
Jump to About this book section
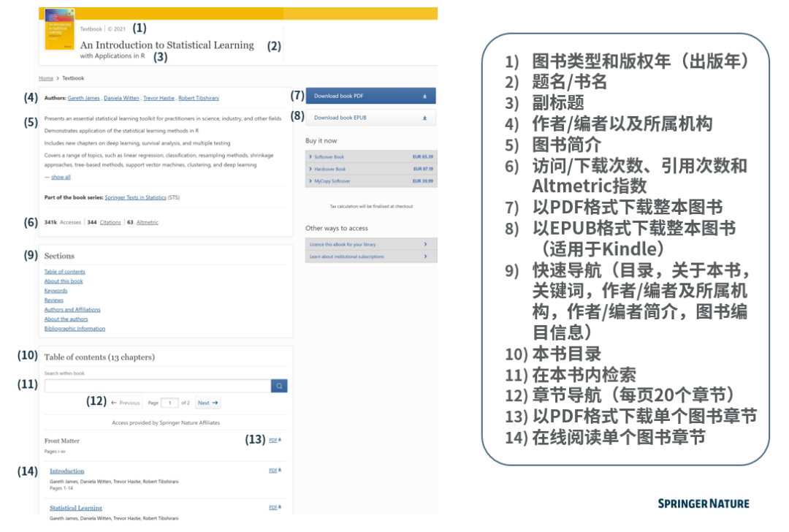64,281
